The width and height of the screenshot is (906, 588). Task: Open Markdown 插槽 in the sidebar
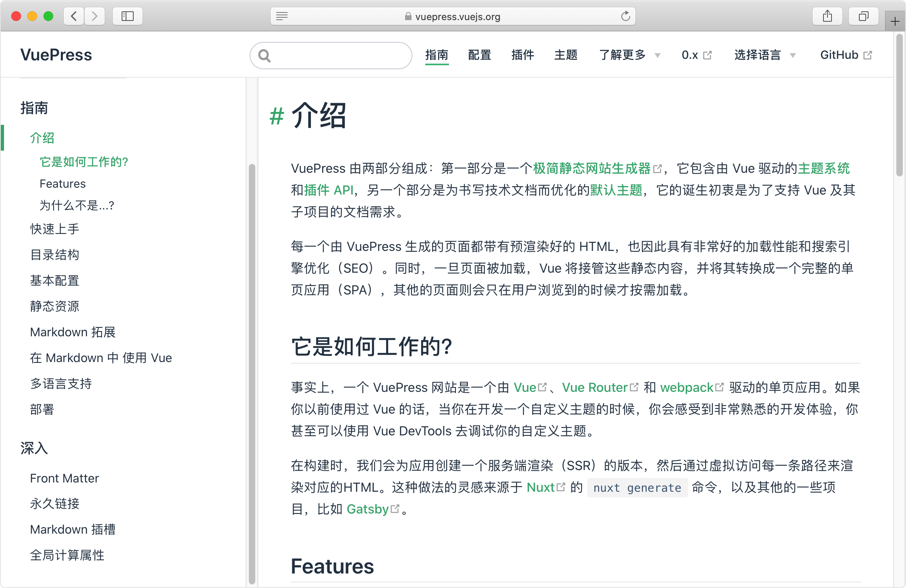point(73,530)
